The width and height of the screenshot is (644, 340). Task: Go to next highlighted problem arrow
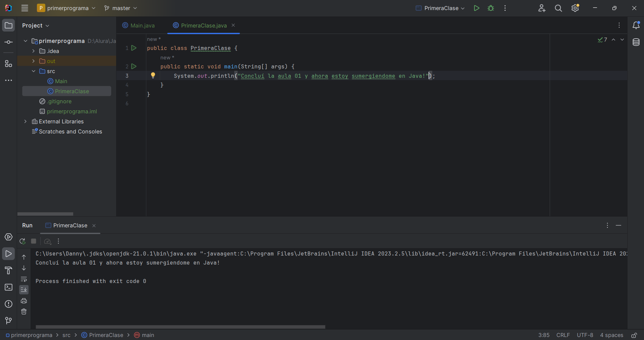point(622,40)
